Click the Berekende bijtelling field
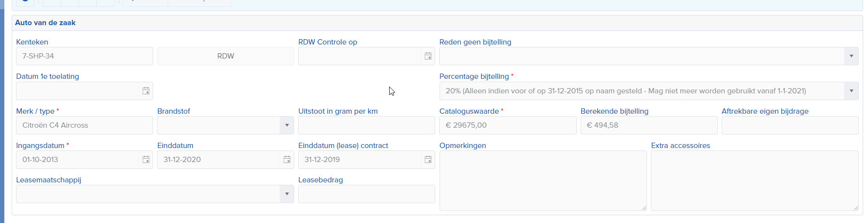This screenshot has height=223, width=868. [x=648, y=125]
